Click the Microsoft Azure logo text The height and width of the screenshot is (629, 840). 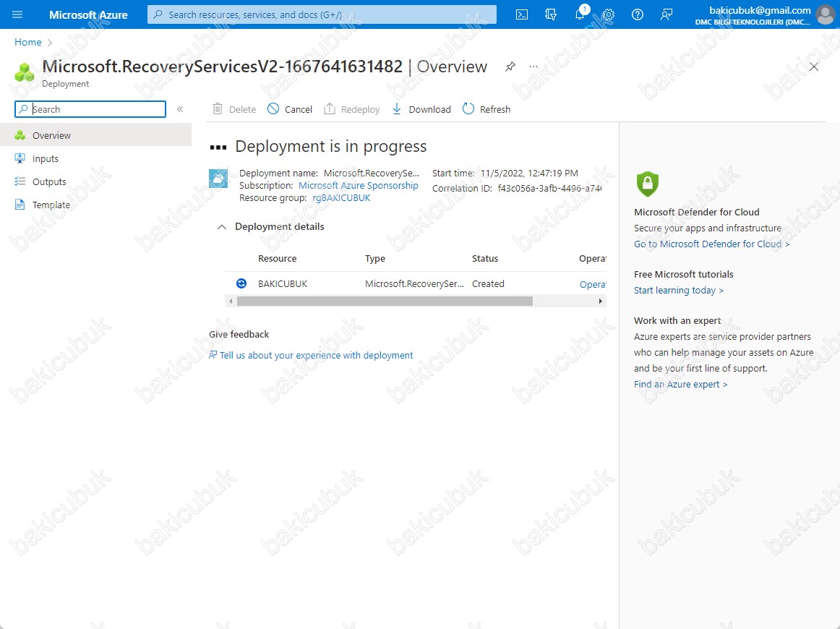coord(88,15)
